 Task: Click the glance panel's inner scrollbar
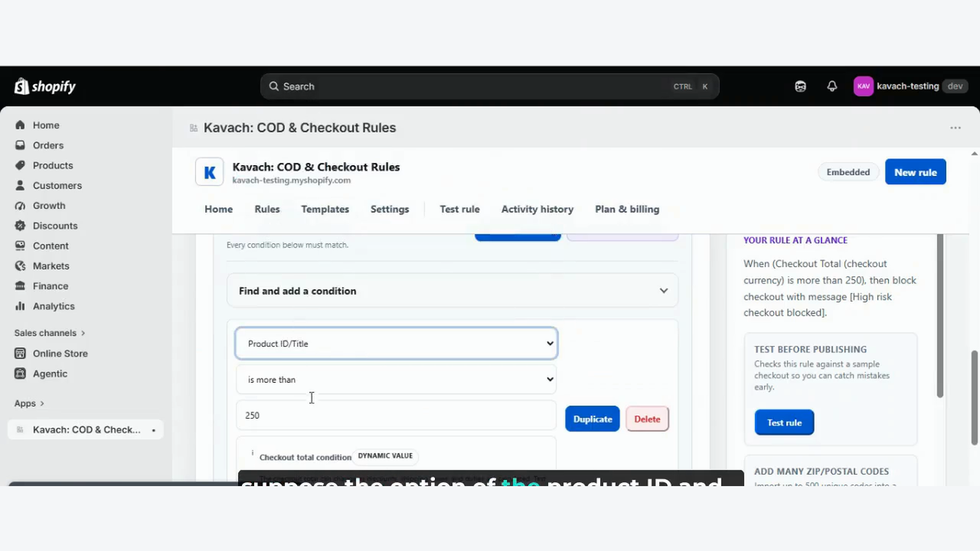pos(940,315)
